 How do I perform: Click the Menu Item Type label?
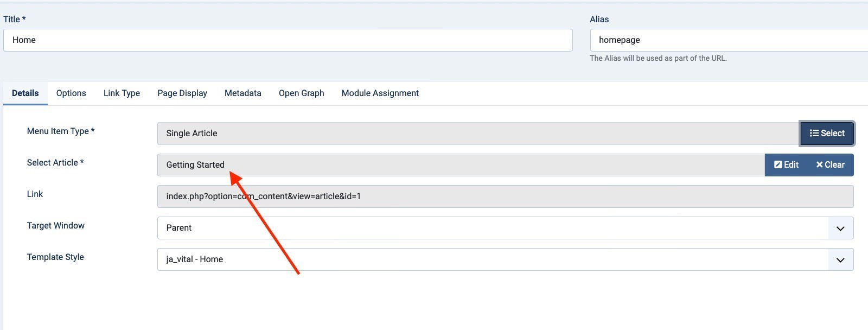coord(61,131)
